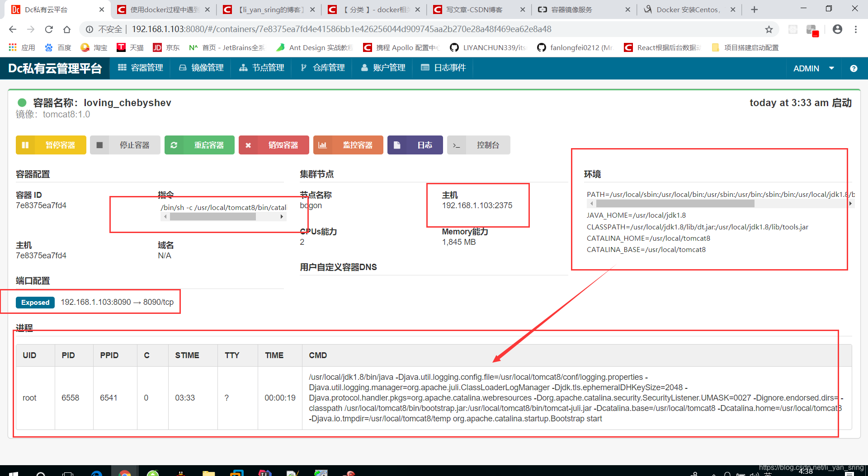
Task: Click the terminal prompt icon on 控制台
Action: (457, 145)
